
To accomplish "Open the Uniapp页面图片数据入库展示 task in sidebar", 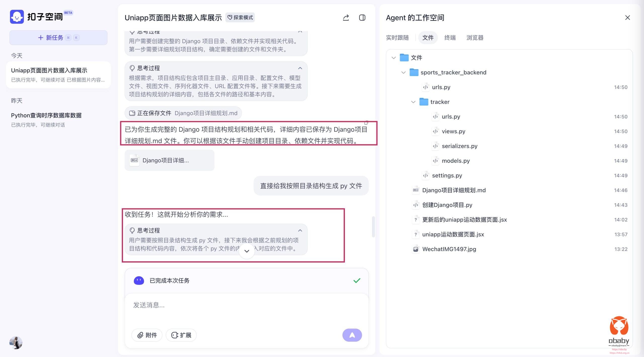I will coord(58,75).
